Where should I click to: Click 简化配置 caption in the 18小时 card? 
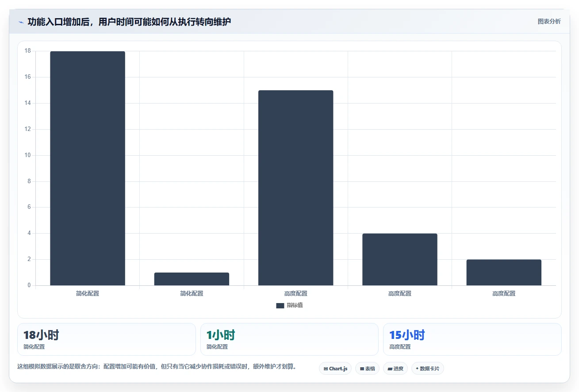coord(34,347)
